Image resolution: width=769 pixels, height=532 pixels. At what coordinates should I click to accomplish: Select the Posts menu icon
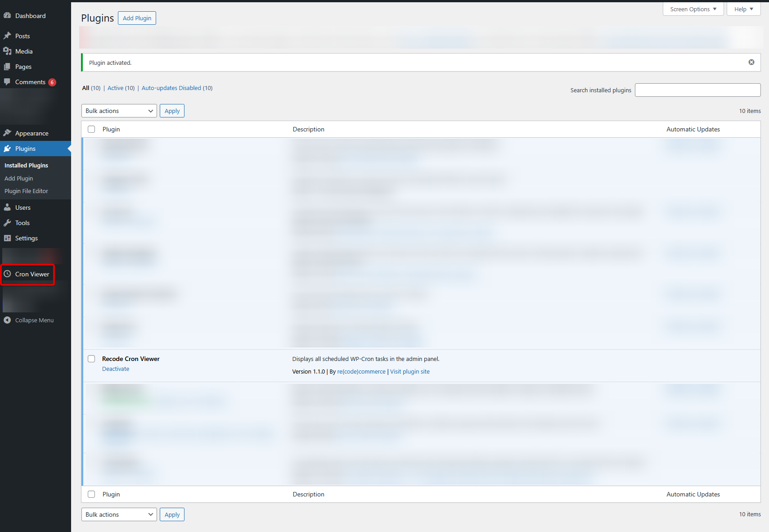click(8, 36)
